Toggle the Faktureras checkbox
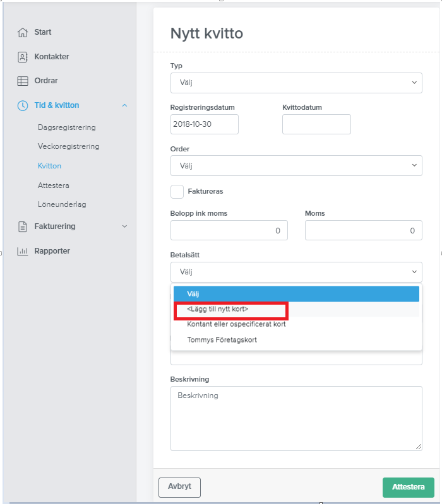Screen dimensions: 442x504 pos(177,192)
